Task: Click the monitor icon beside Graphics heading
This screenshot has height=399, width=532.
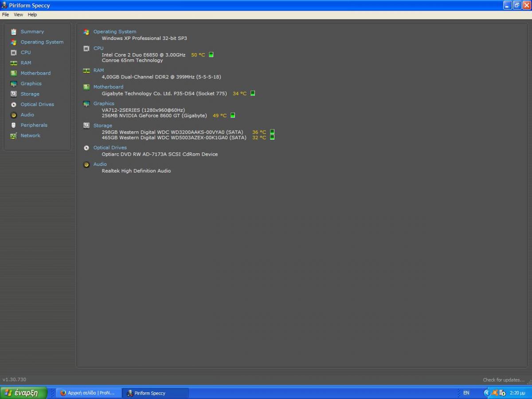Action: click(86, 104)
